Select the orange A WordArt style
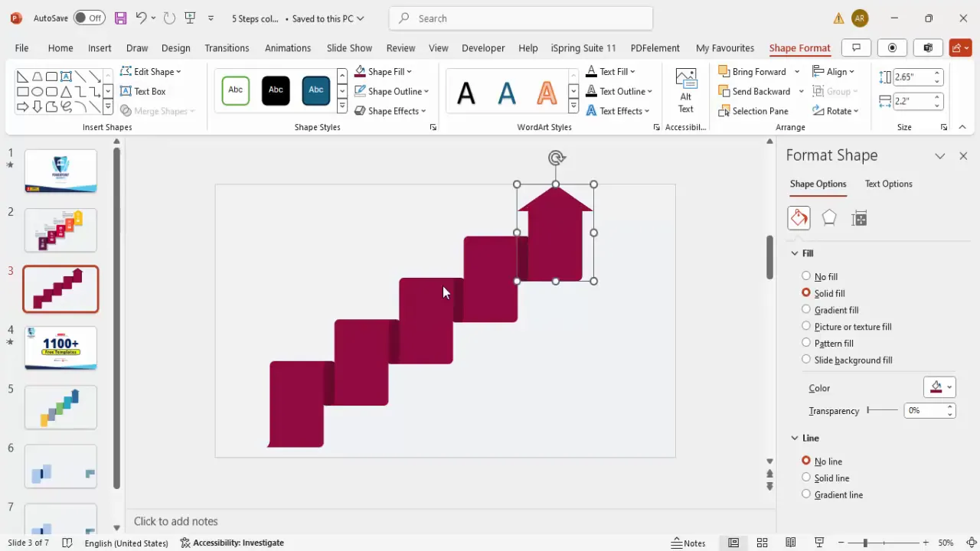The height and width of the screenshot is (551, 980). pos(547,93)
